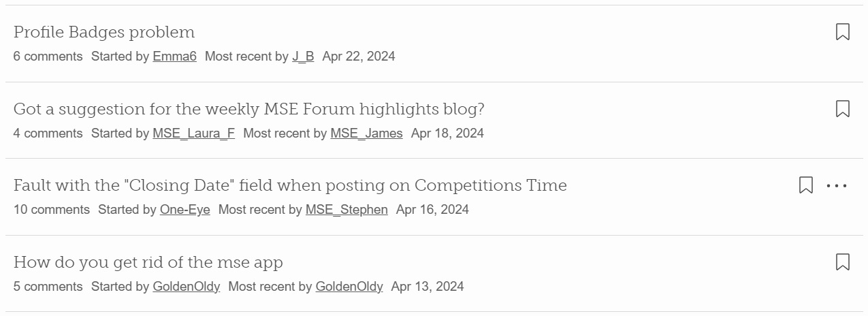
Task: View GoldenOldy profile after Most recent by
Action: [x=349, y=287]
